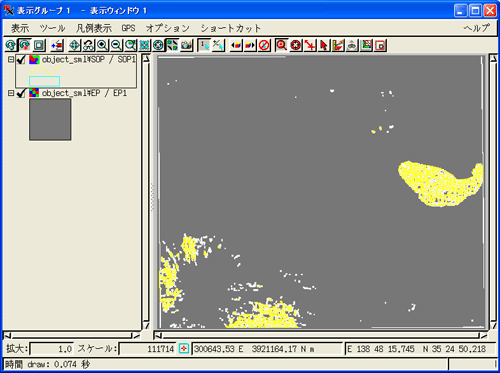
Task: Uncheck visibility of object_sml¥SOP / SOP1 layer
Action: pyautogui.click(x=21, y=60)
